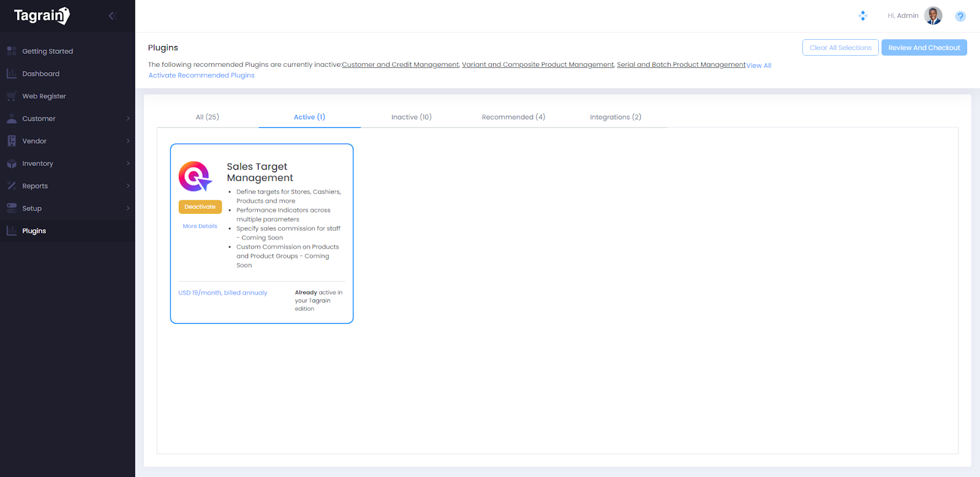Click the Sales Target Management title
Image resolution: width=980 pixels, height=477 pixels.
260,172
